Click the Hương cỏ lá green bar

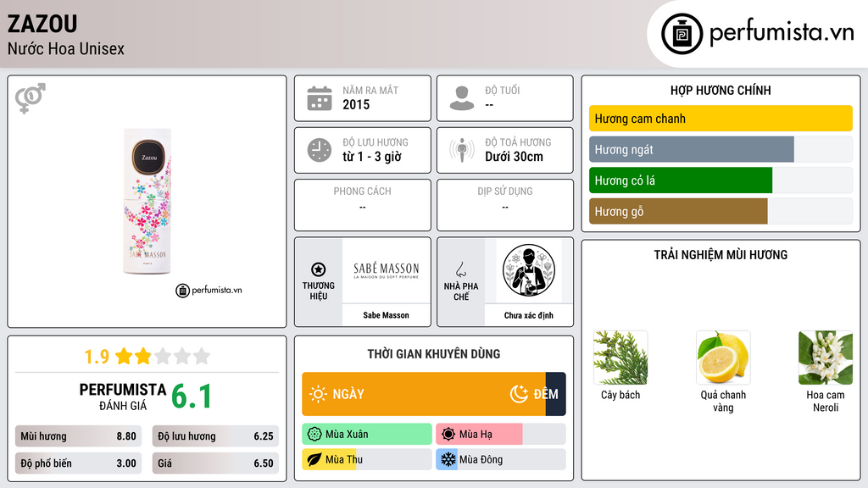coord(681,180)
